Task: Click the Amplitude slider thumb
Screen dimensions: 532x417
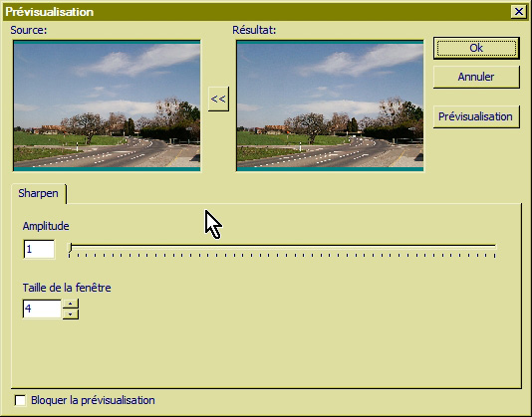Action: [x=70, y=248]
